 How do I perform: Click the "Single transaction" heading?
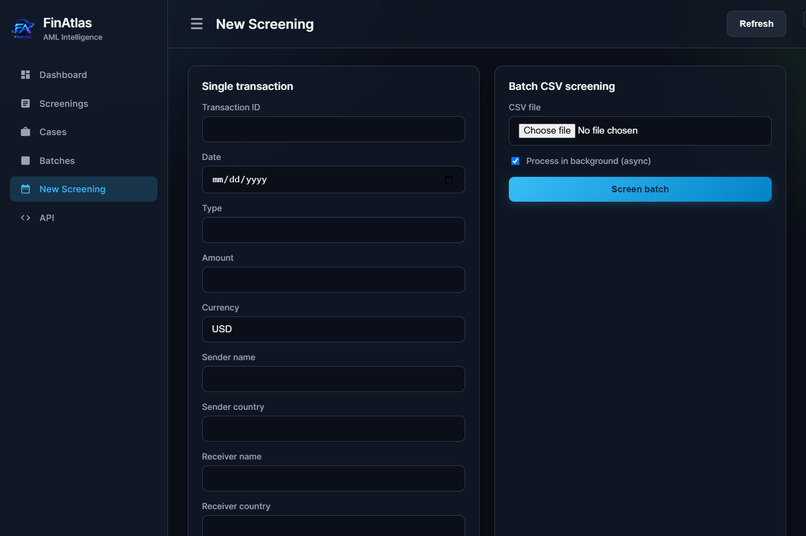click(x=247, y=86)
